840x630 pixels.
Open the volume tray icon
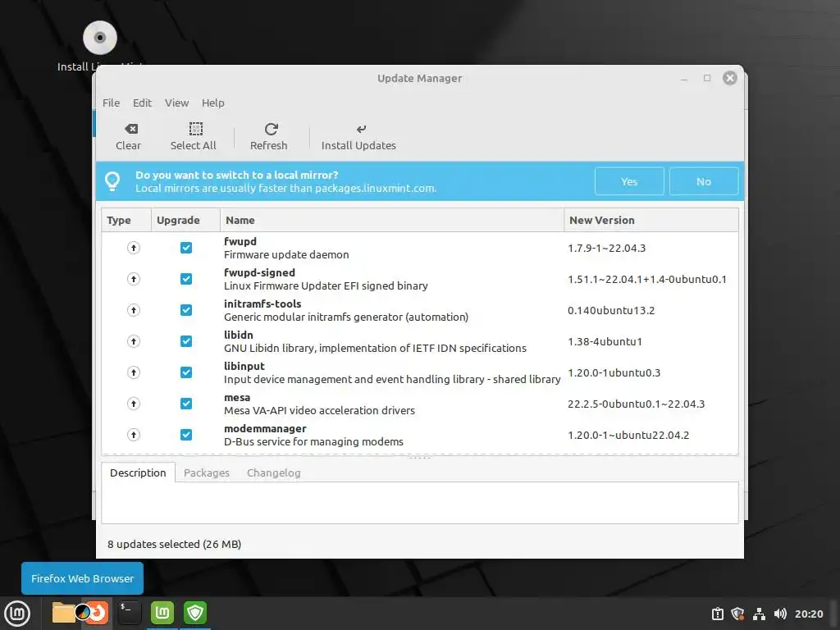coord(780,614)
